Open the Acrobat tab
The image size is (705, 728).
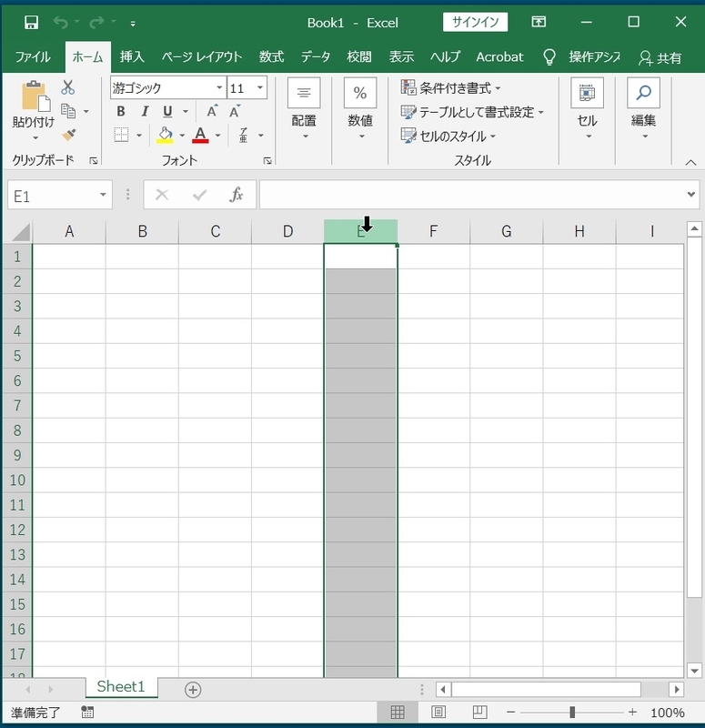(499, 57)
